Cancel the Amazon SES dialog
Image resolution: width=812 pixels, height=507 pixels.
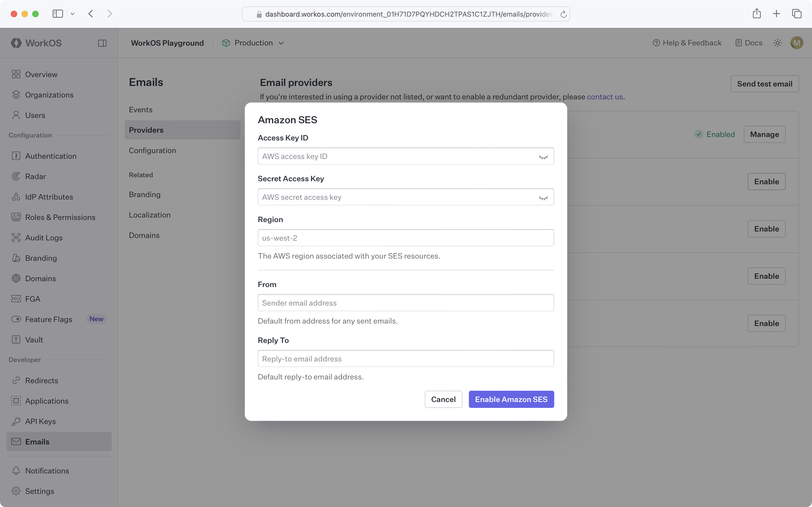point(443,399)
